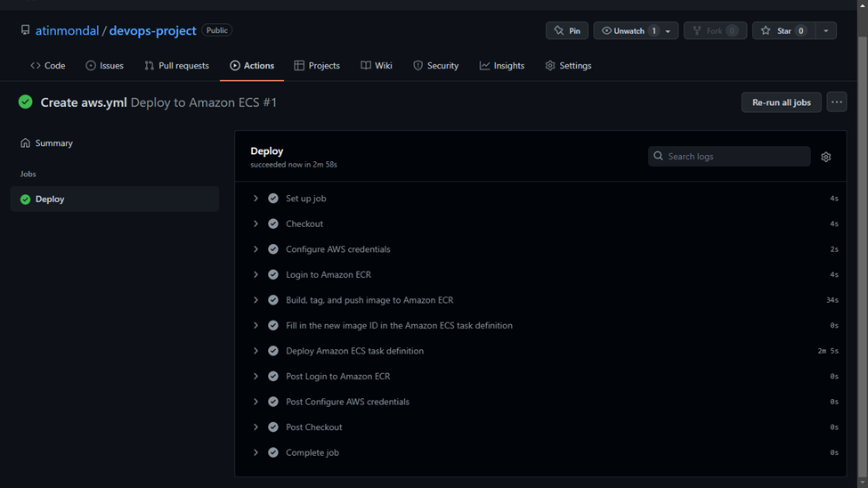Expand the Set up job step

256,199
